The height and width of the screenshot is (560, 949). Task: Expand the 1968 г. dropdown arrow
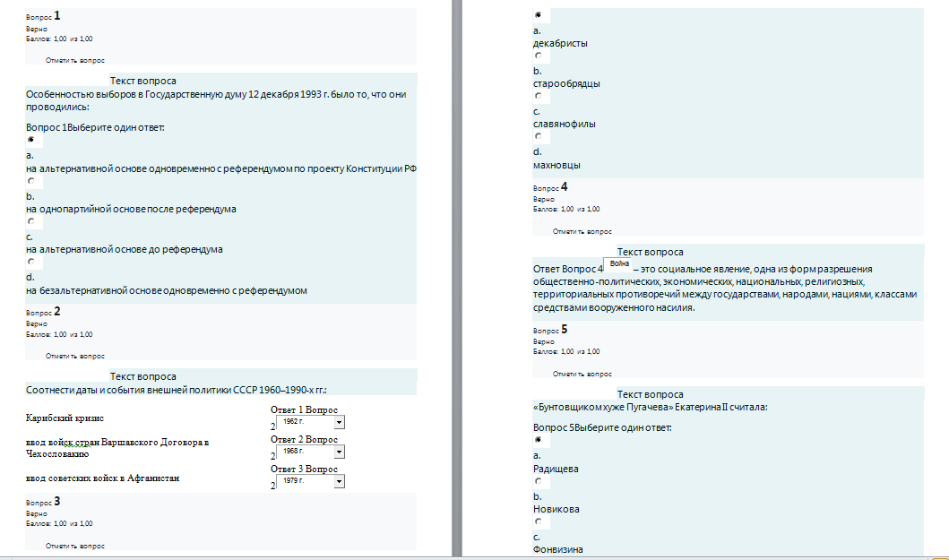[339, 452]
